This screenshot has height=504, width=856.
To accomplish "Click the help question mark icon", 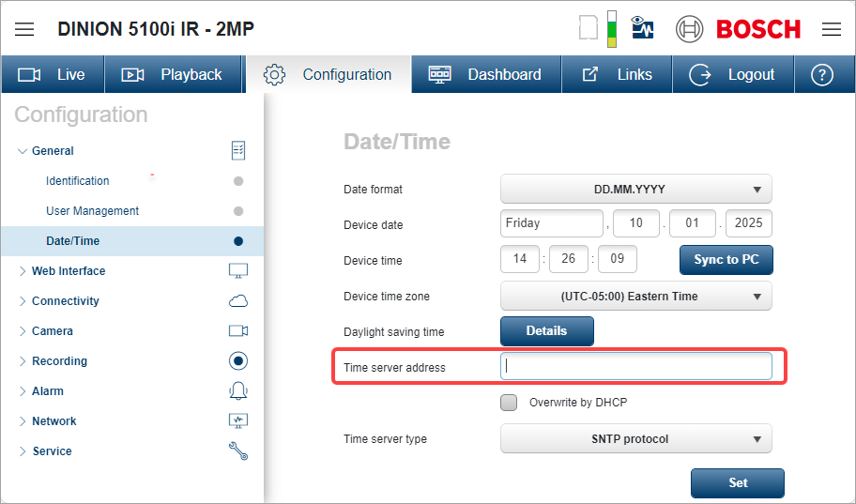I will (x=822, y=74).
